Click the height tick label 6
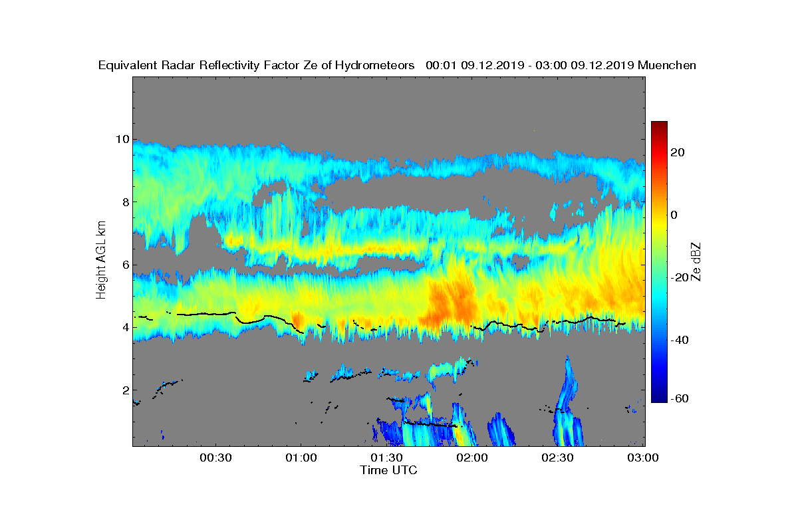798x532 pixels. 124,265
